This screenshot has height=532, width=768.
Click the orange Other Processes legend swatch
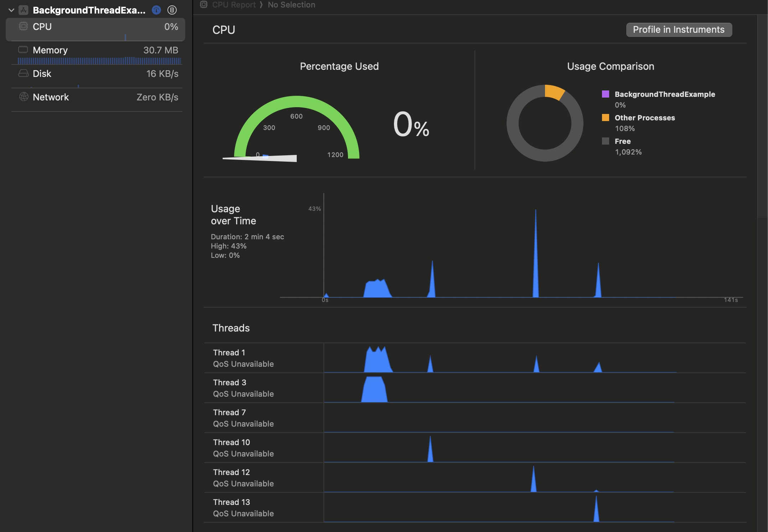click(x=605, y=118)
